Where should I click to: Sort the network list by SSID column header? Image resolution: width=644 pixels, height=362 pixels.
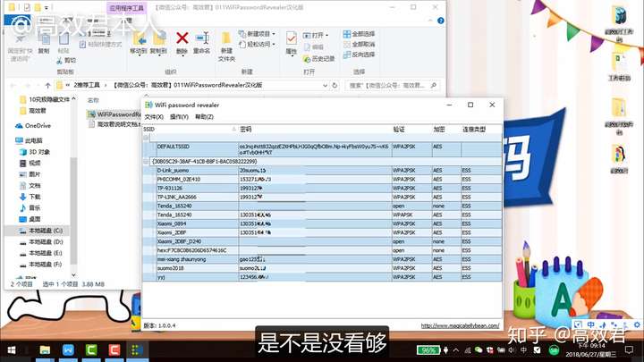(x=191, y=130)
